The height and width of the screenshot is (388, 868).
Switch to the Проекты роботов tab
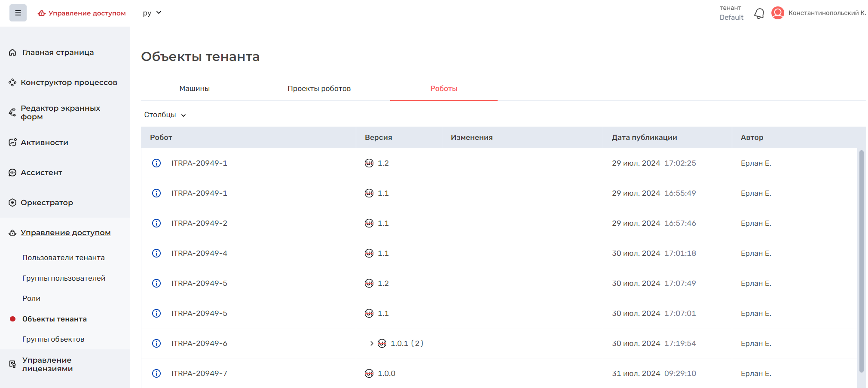(x=319, y=88)
